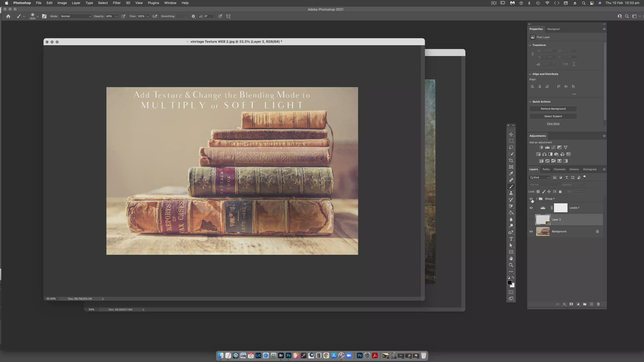
Task: Collapse the Quick Actions section
Action: tap(530, 102)
